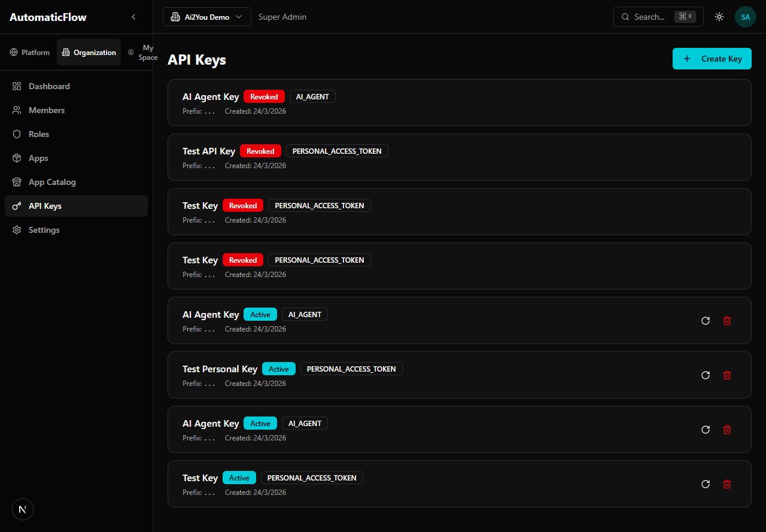The width and height of the screenshot is (766, 532).
Task: Click into the Search input field
Action: [652, 17]
